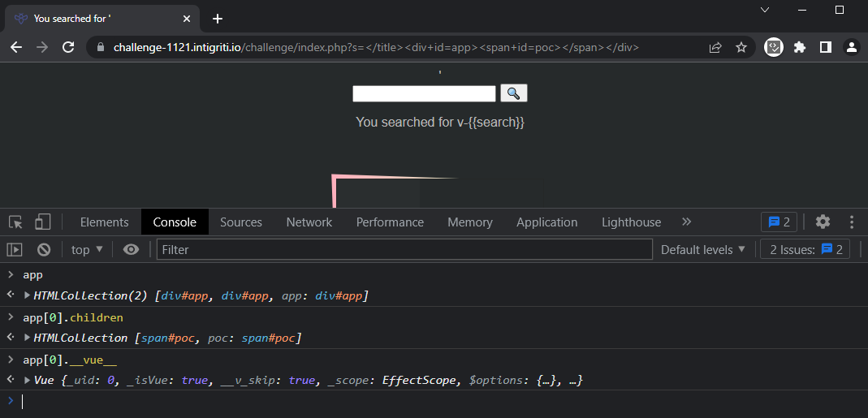Bookmark this page with the star icon
The width and height of the screenshot is (868, 418).
741,47
